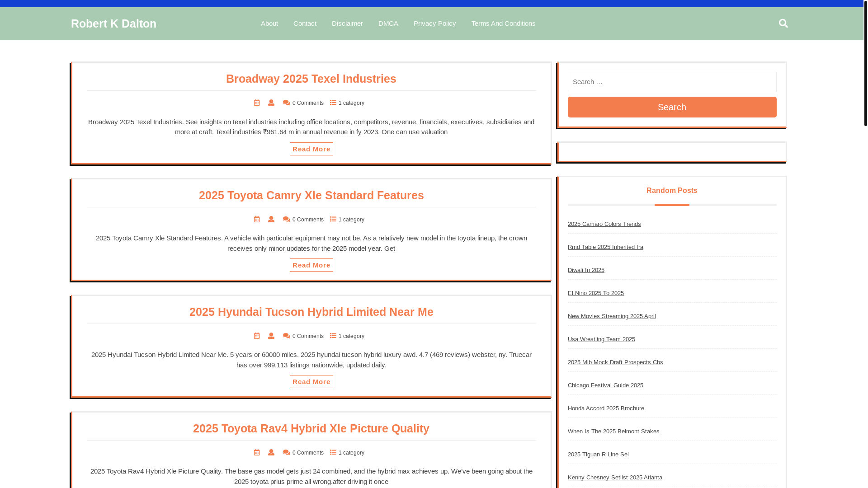Open 2025 Tiguan R Line Sel link
The width and height of the screenshot is (868, 488).
click(598, 455)
